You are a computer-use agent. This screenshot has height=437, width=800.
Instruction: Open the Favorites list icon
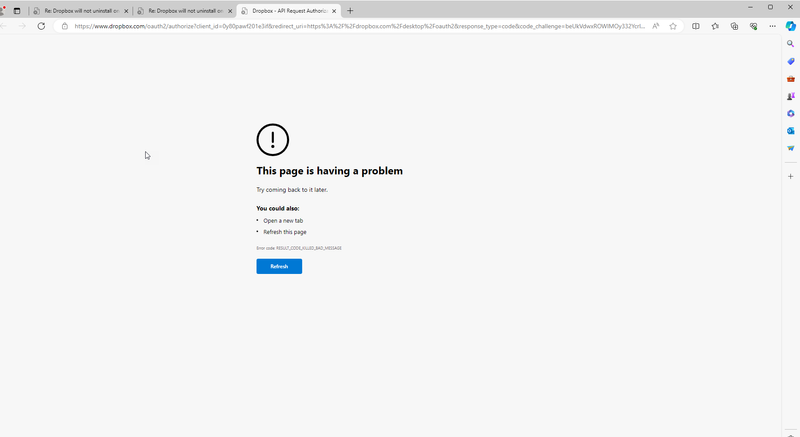(x=715, y=26)
